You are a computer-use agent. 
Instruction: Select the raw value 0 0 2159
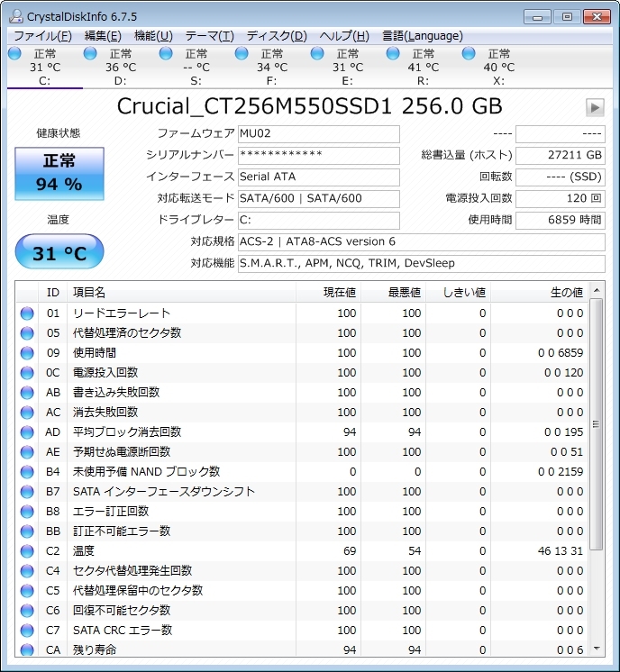click(x=561, y=472)
